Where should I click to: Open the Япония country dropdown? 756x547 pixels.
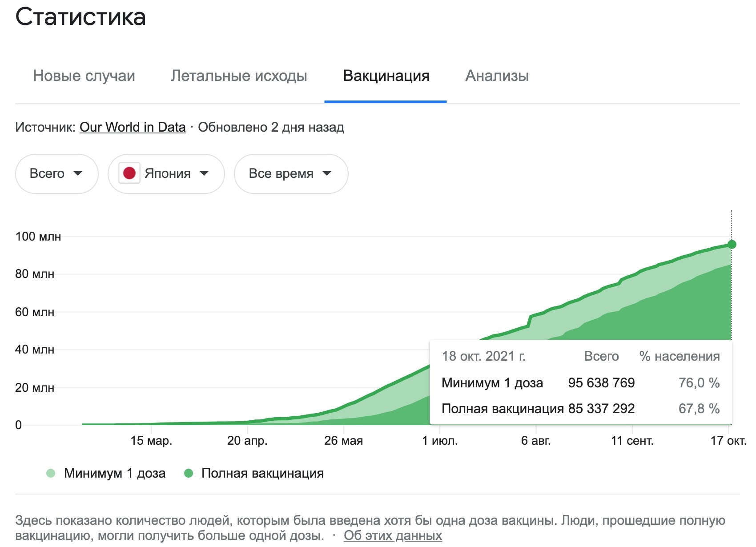[x=166, y=174]
